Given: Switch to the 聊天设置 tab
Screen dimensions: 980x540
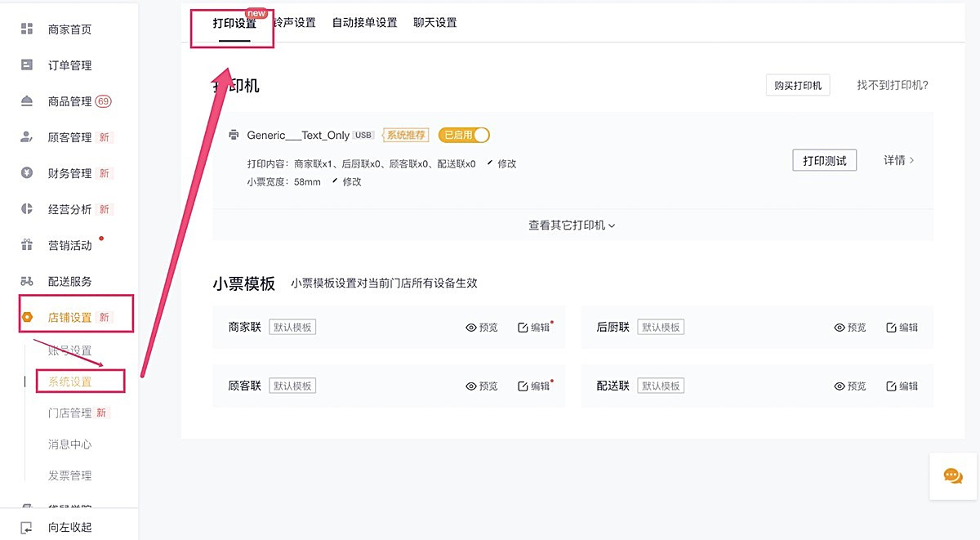Looking at the screenshot, I should click(x=435, y=23).
